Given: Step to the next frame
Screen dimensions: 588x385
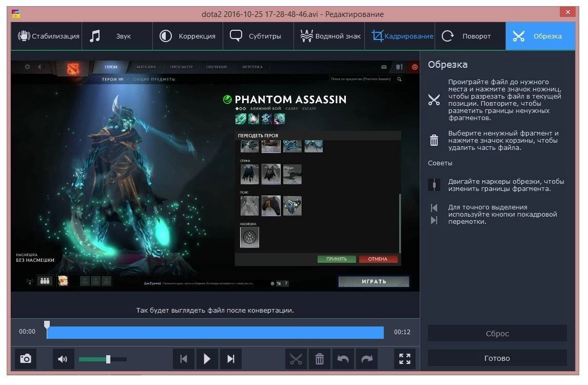Looking at the screenshot, I should pyautogui.click(x=230, y=359).
